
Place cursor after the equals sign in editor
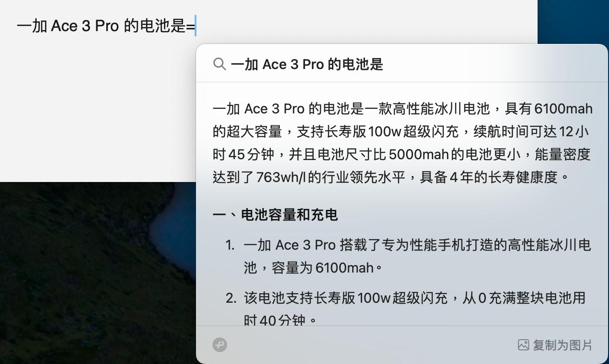[x=195, y=26]
